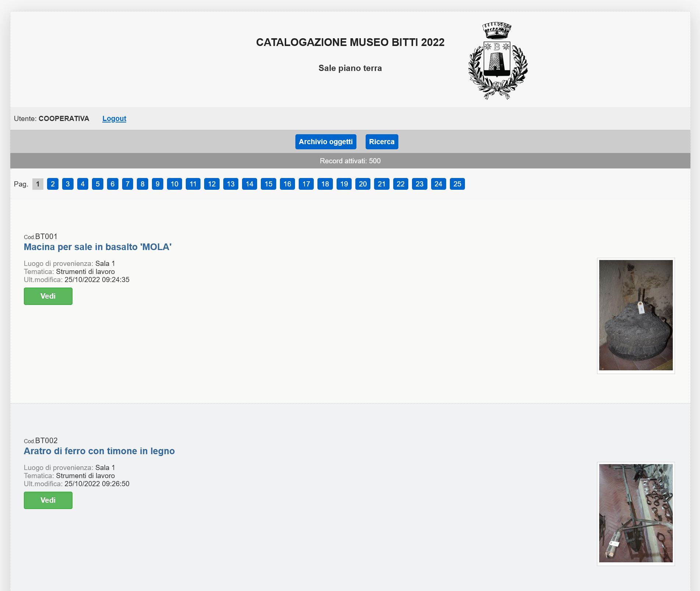The width and height of the screenshot is (700, 591).
Task: Open the Macina per sale in basalto 'MOLA' title
Action: click(x=98, y=247)
